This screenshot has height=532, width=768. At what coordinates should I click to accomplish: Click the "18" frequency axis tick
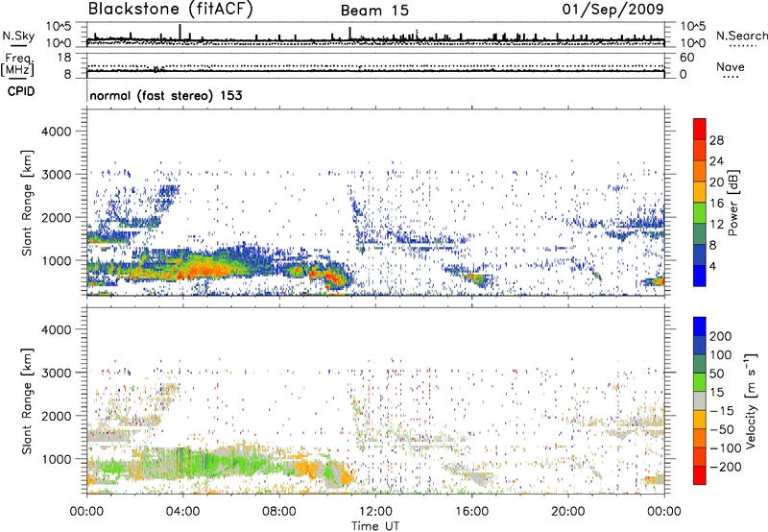[63, 58]
